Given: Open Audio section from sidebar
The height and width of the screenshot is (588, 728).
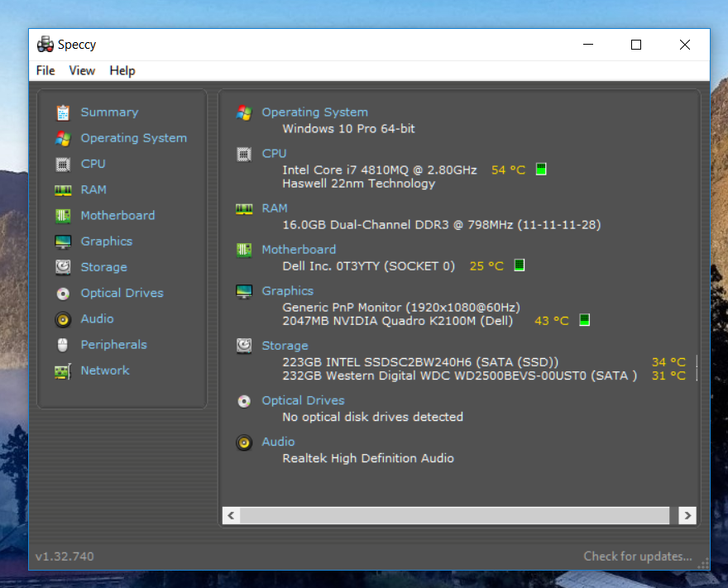Looking at the screenshot, I should tap(97, 319).
